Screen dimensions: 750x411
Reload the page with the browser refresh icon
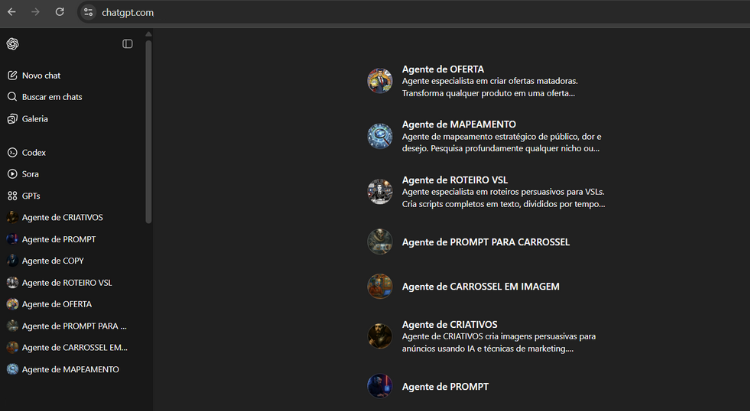pyautogui.click(x=59, y=12)
